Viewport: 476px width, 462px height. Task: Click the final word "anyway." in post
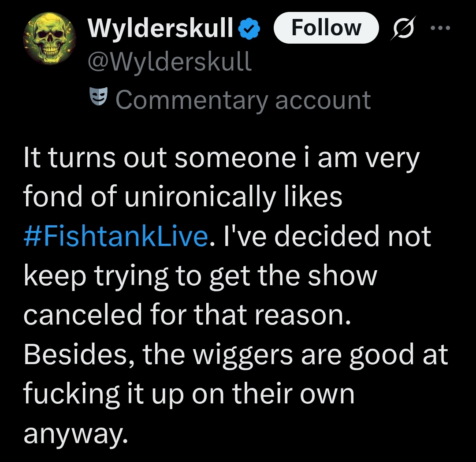click(76, 435)
